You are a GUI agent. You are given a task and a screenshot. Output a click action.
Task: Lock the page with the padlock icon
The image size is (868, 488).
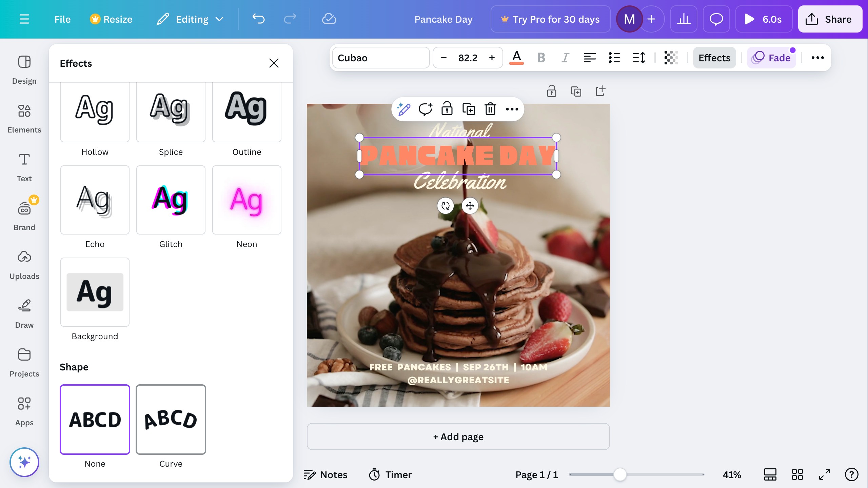click(x=551, y=91)
